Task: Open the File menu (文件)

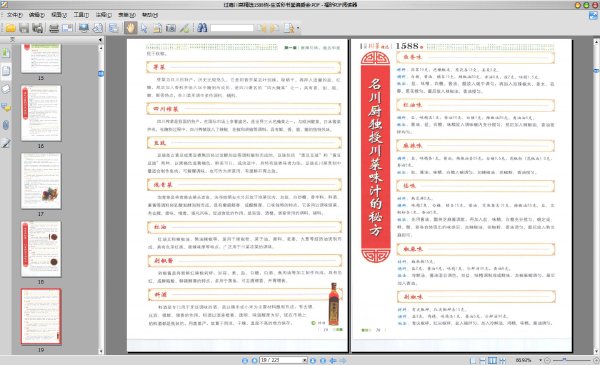Action: (x=15, y=15)
